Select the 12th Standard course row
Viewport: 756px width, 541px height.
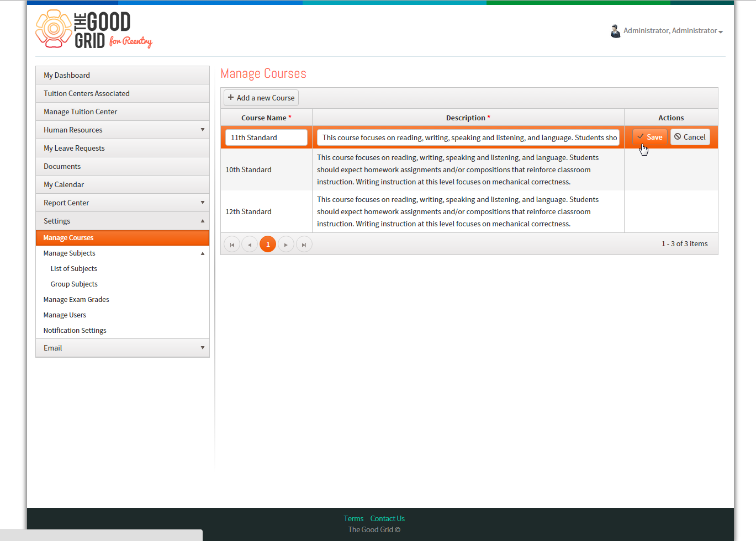[469, 211]
